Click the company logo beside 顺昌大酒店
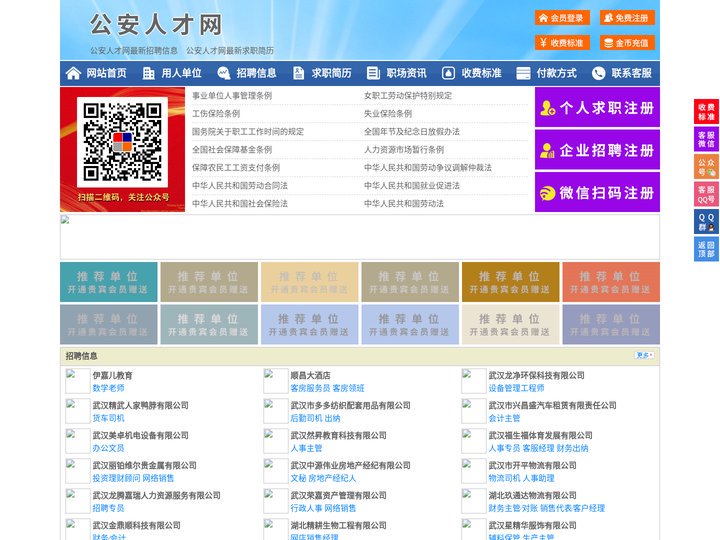This screenshot has width=720, height=540. [x=276, y=381]
